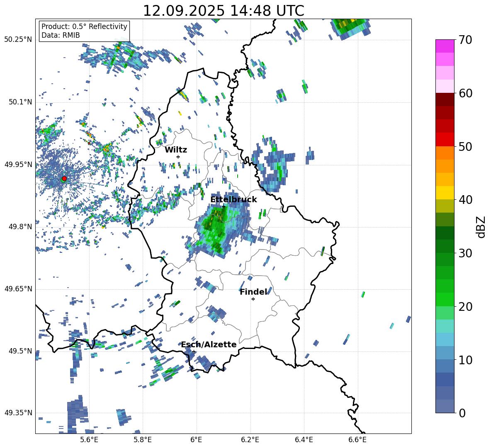This screenshot has width=491, height=448.
Task: Click the 6.4°E longitude label
Action: tap(304, 440)
